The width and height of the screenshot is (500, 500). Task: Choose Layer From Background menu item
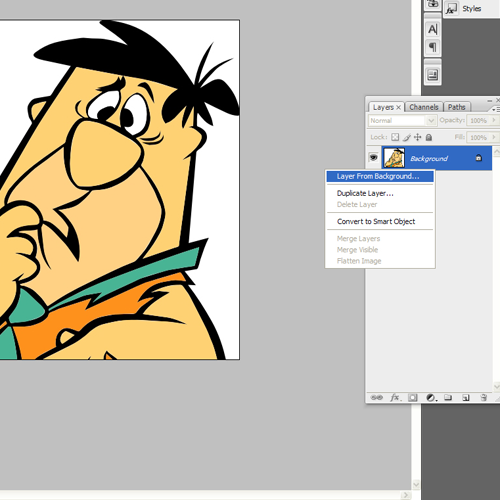380,176
